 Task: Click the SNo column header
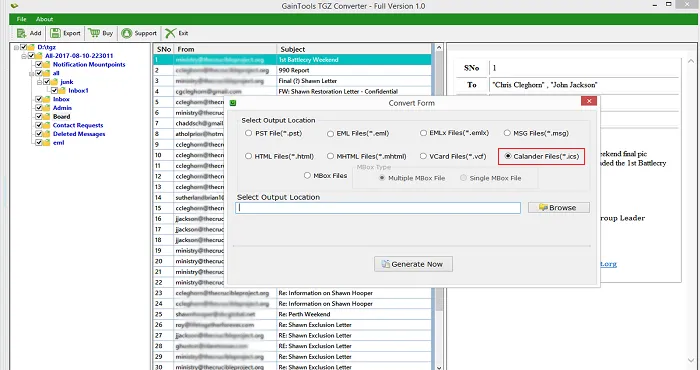click(163, 49)
